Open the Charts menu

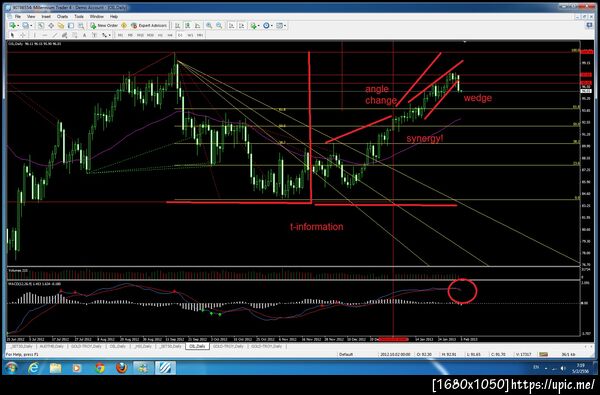(62, 16)
